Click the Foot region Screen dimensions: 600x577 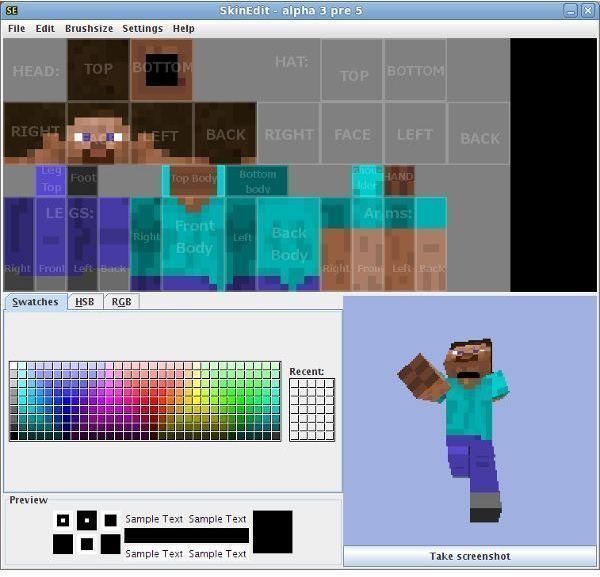(83, 181)
